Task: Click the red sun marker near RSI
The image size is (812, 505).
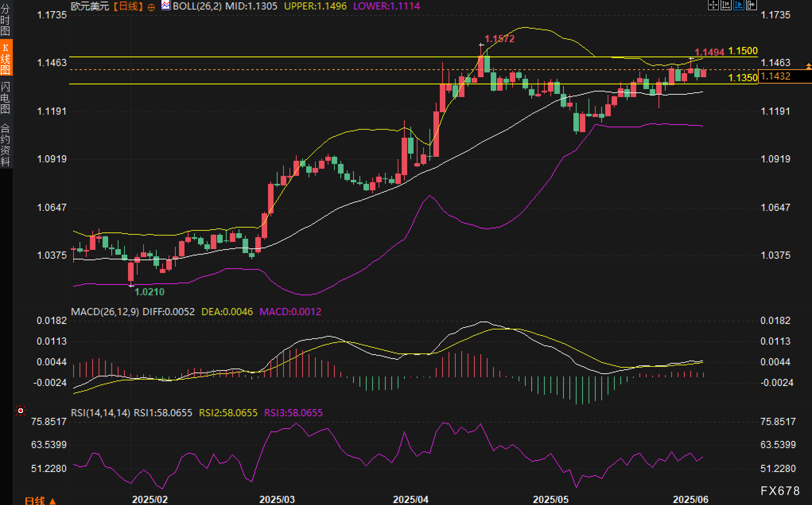Action: pos(21,410)
